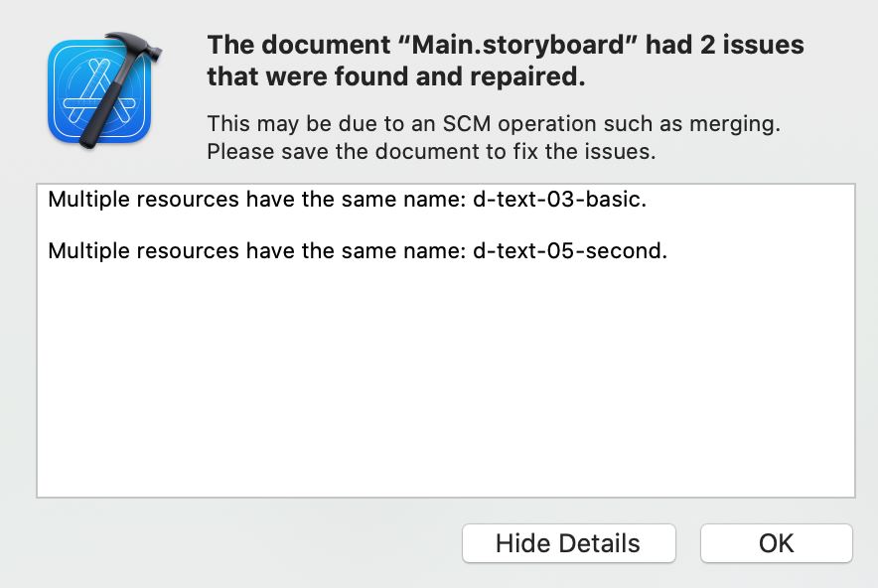Click the "Main.storyboard" filename in the heading

pos(517,45)
